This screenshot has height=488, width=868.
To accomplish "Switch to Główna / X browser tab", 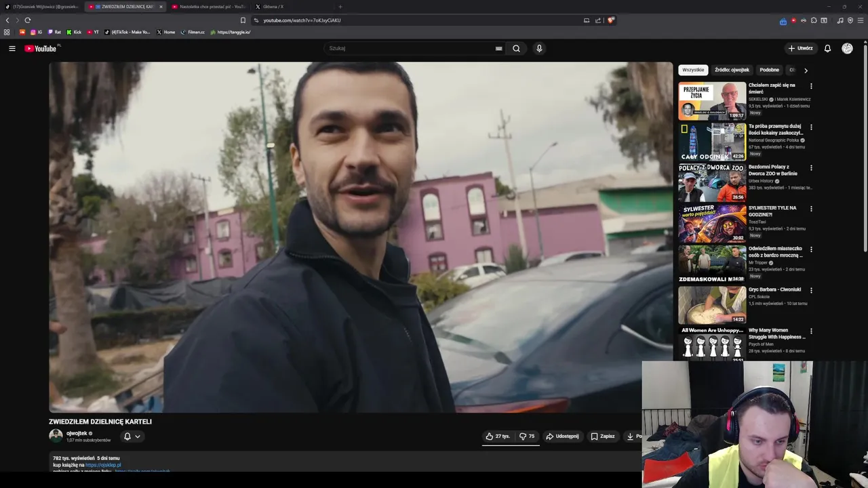I will 291,7.
